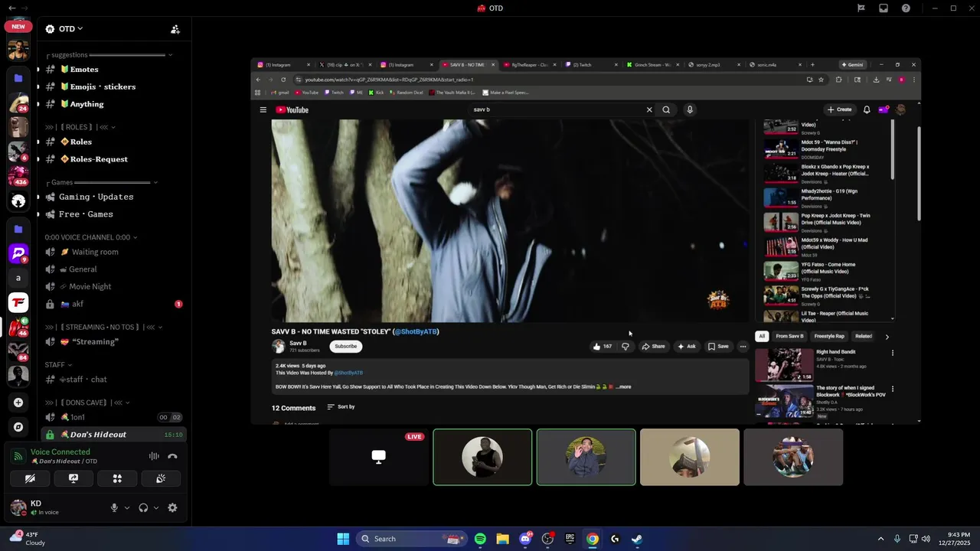
Task: Open Discord help question mark icon
Action: pyautogui.click(x=906, y=8)
